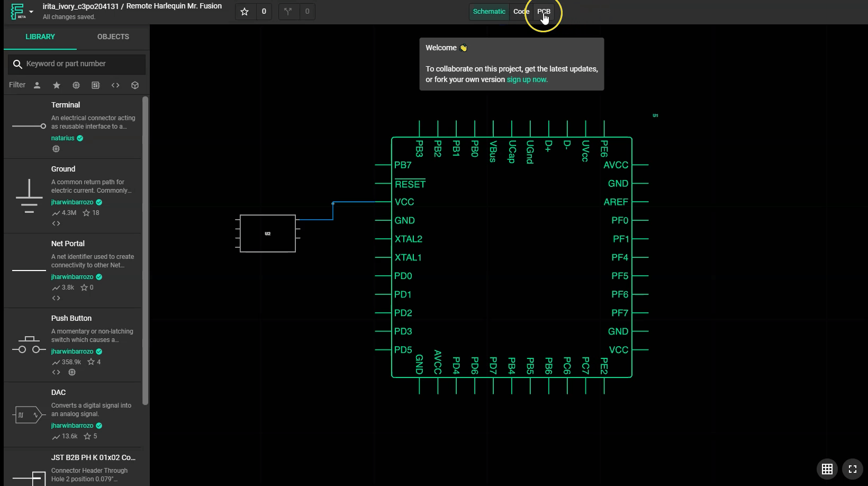Select the Net Portal library item title
This screenshot has height=486, width=868.
(x=68, y=244)
